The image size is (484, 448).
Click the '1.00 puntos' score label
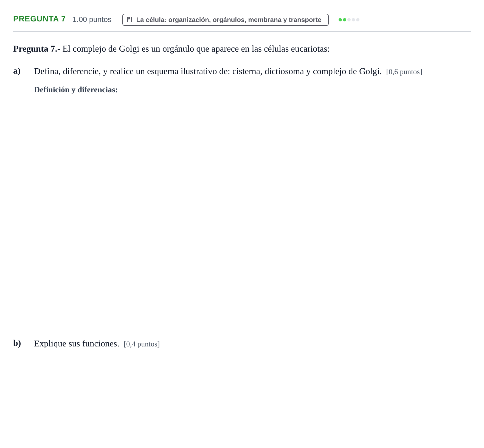coord(92,19)
